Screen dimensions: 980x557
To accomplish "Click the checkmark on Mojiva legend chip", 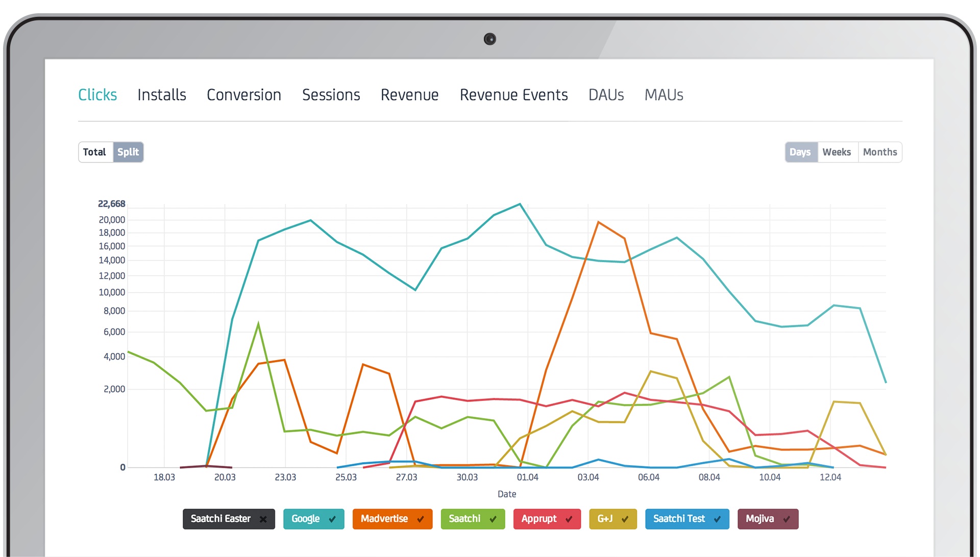I will 786,519.
